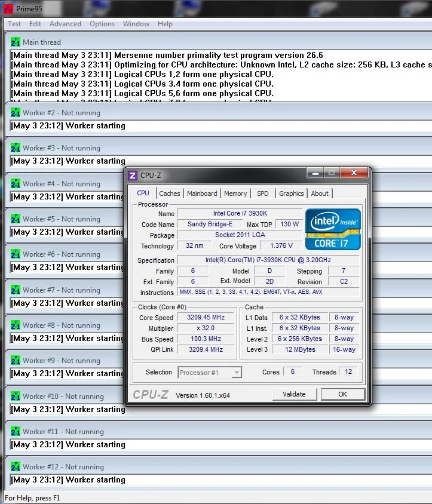Click the status bar text For Help, press F1
Image resolution: width=432 pixels, height=504 pixels.
[32, 498]
